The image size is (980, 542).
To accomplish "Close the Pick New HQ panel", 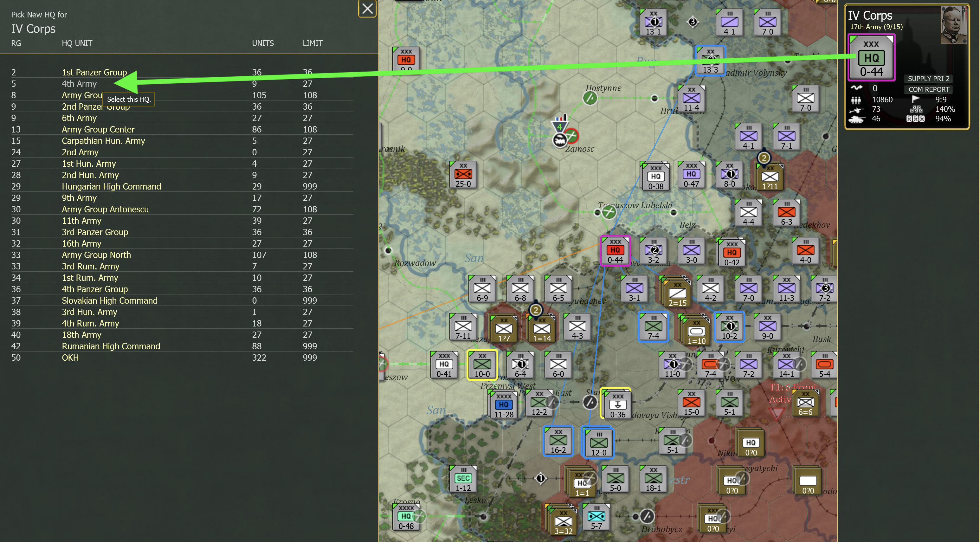I will [367, 8].
